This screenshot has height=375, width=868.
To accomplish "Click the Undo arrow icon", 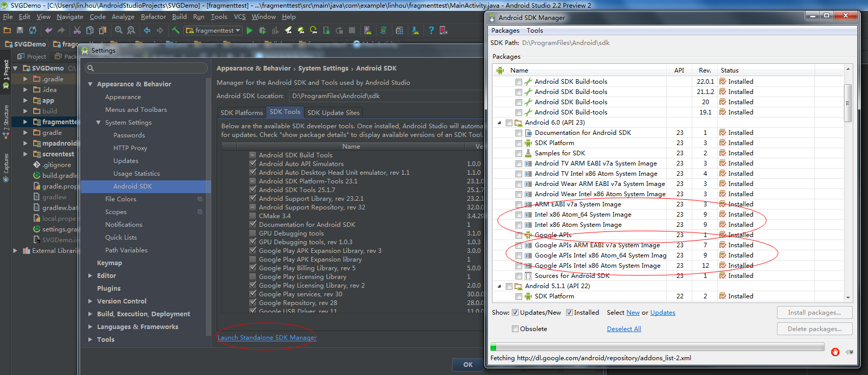I will click(49, 30).
